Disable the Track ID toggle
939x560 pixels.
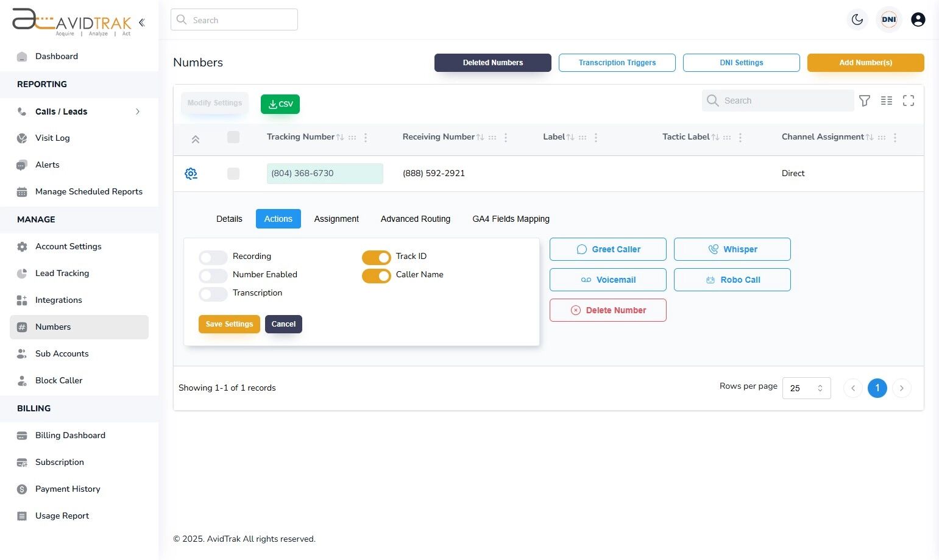point(376,257)
